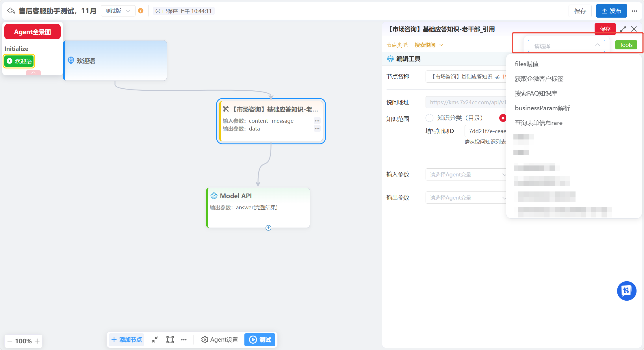The width and height of the screenshot is (644, 350).
Task: Click the 调试 debug button
Action: tap(260, 340)
